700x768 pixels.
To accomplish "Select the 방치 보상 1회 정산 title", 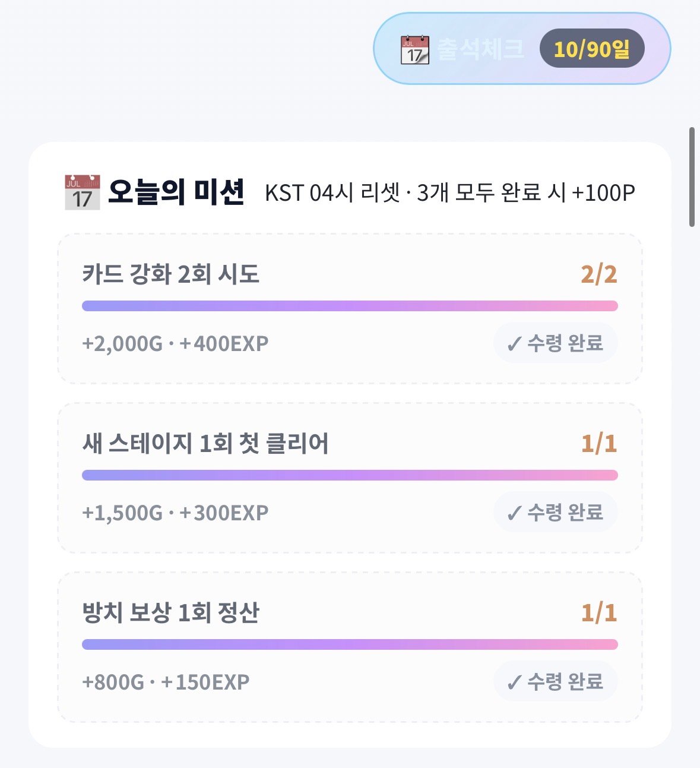I will [x=171, y=613].
